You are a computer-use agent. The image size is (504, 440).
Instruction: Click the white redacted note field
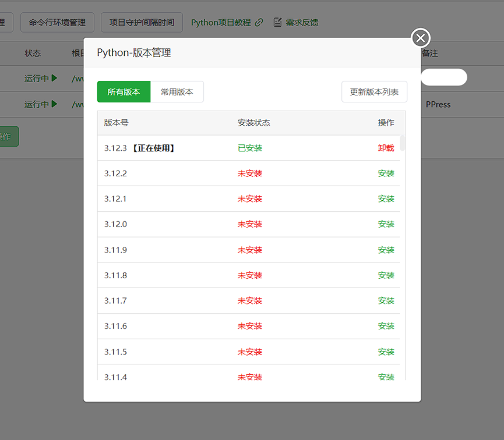tap(444, 77)
